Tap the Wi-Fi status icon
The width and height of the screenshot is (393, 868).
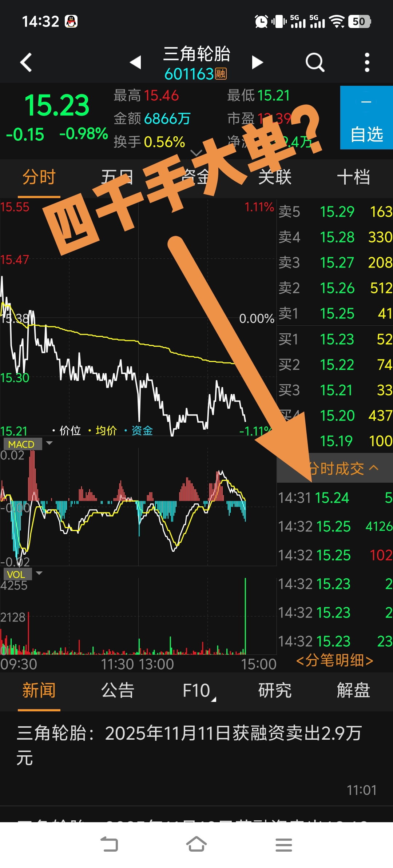coord(337,21)
